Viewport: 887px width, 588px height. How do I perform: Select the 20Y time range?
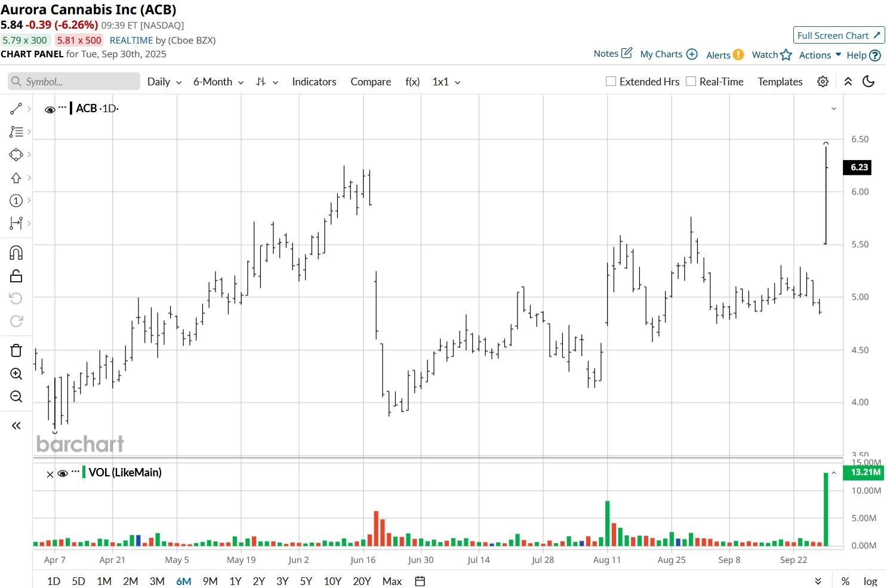click(x=362, y=581)
